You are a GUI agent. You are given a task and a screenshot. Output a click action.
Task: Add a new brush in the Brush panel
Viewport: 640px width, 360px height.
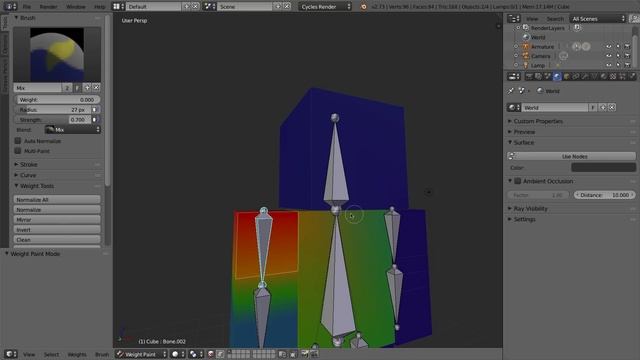tap(87, 87)
